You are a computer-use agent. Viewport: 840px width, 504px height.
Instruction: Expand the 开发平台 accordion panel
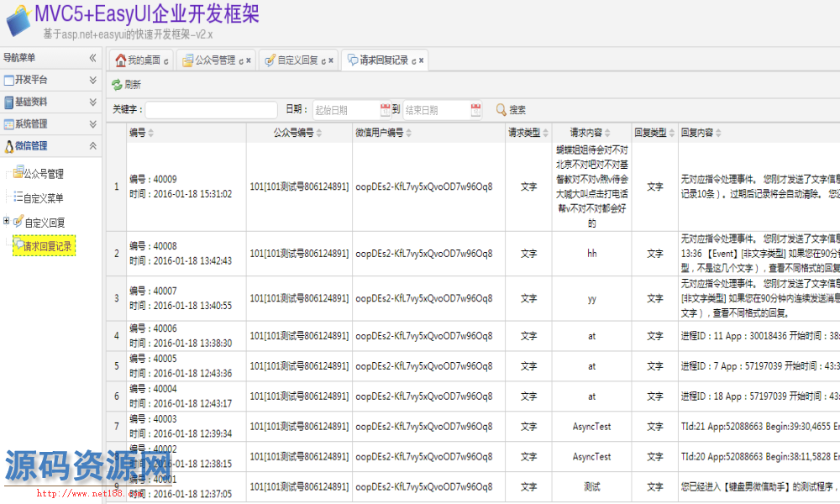pyautogui.click(x=93, y=80)
